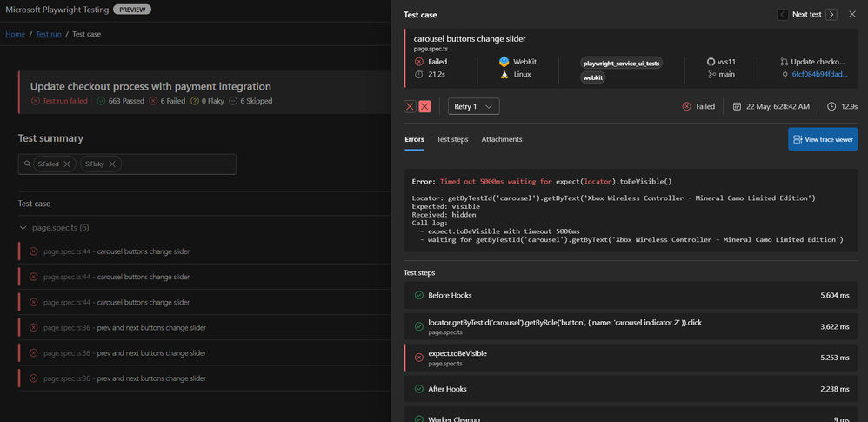Click the commit icon beside the hash
Screen dimensions: 868x422
coord(784,75)
